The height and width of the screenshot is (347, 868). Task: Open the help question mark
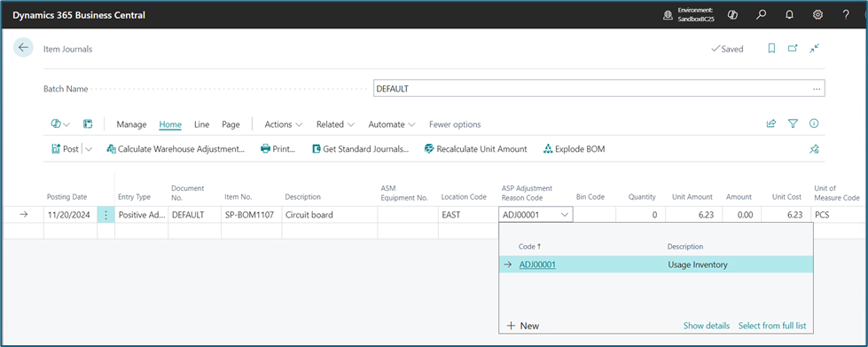click(x=846, y=15)
